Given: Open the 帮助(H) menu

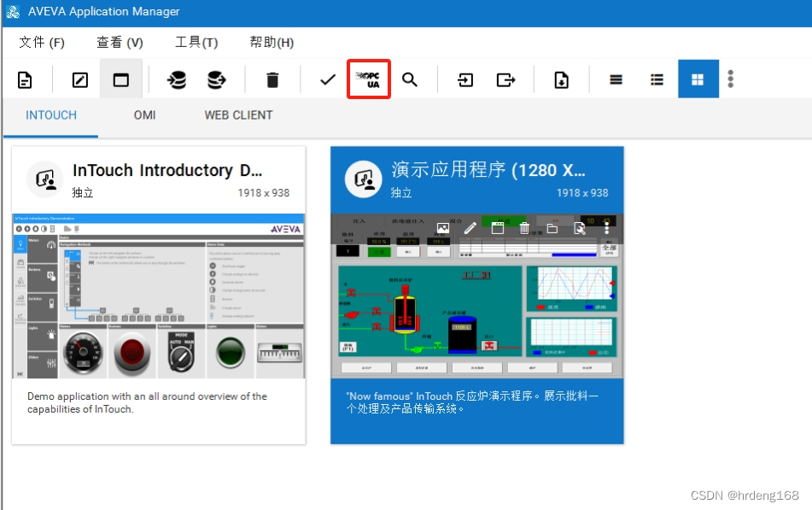Looking at the screenshot, I should click(x=272, y=42).
